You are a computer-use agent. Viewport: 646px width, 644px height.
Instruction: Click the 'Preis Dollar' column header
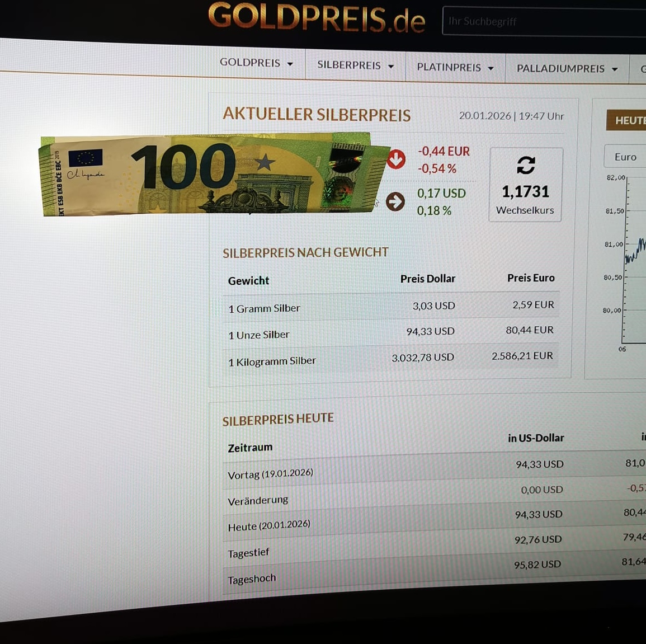pyautogui.click(x=428, y=279)
